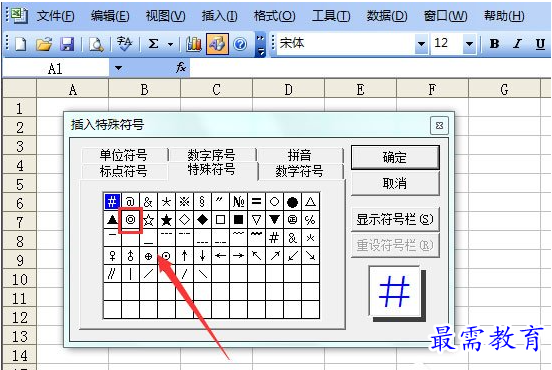Click the Excel workbook icon in menu bar
552x370 pixels.
pyautogui.click(x=18, y=15)
